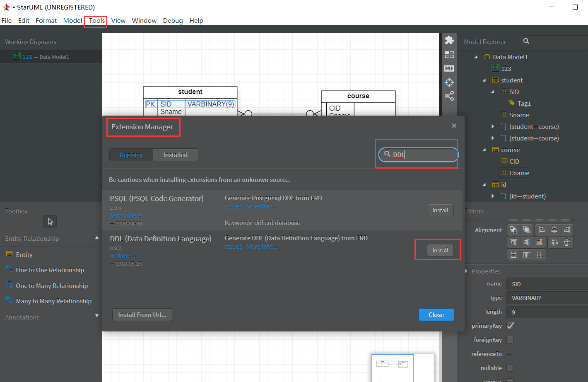The width and height of the screenshot is (588, 382).
Task: Click the Align Top icon
Action: pyautogui.click(x=513, y=242)
